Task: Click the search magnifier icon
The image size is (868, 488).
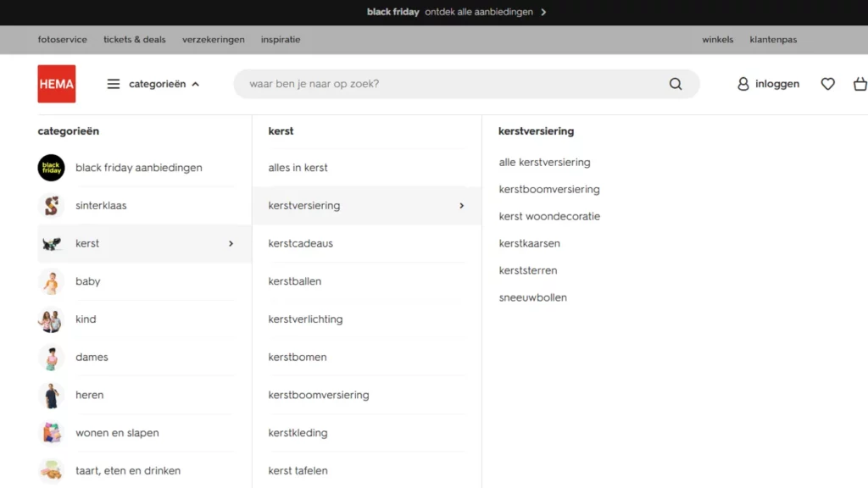Action: 676,84
